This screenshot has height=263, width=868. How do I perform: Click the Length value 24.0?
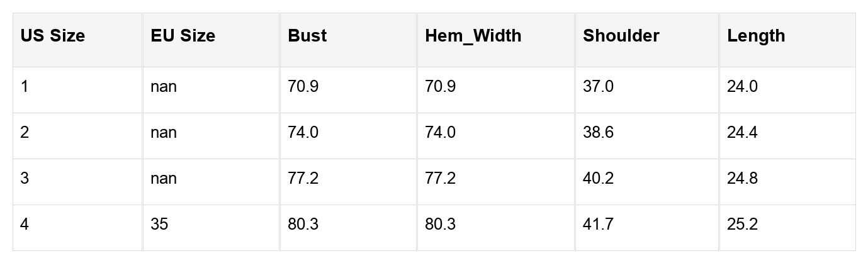click(742, 86)
